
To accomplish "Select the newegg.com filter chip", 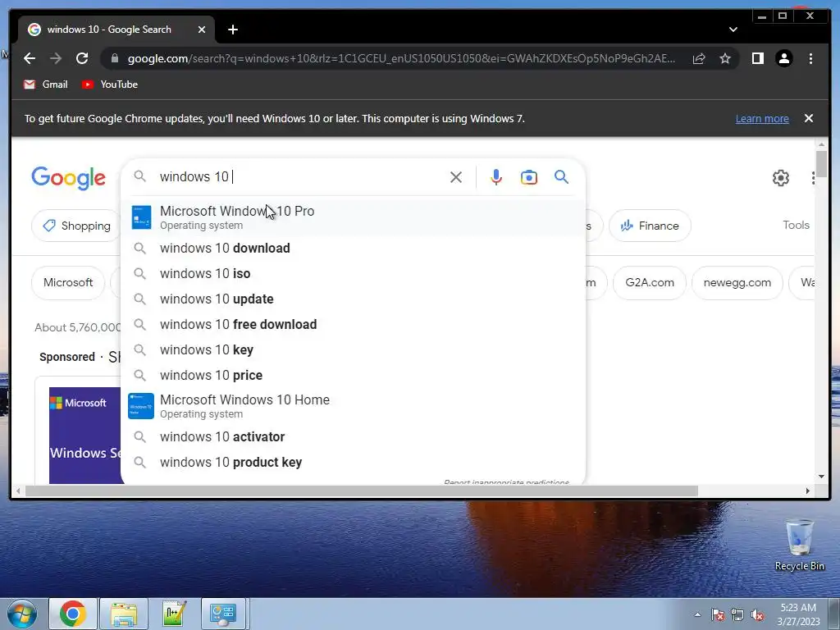I will point(737,282).
